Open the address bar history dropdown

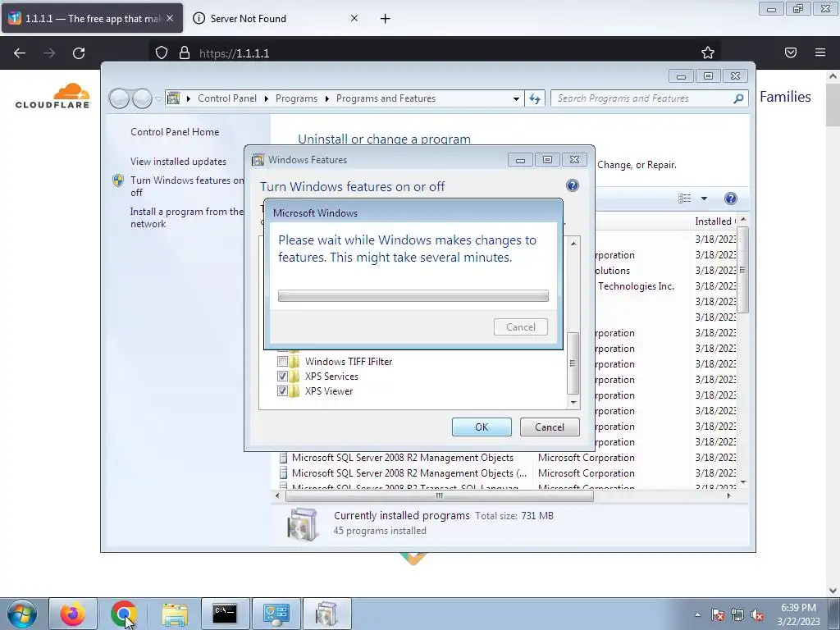(516, 98)
